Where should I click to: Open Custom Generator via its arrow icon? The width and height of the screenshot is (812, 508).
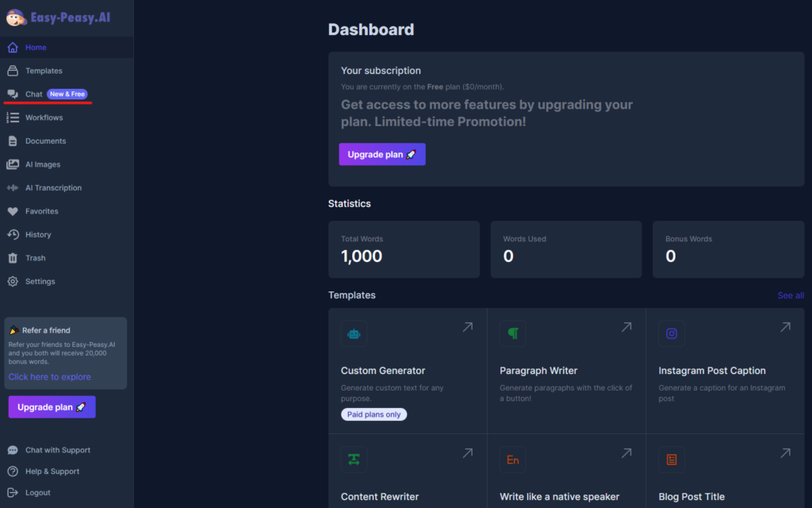click(x=468, y=327)
